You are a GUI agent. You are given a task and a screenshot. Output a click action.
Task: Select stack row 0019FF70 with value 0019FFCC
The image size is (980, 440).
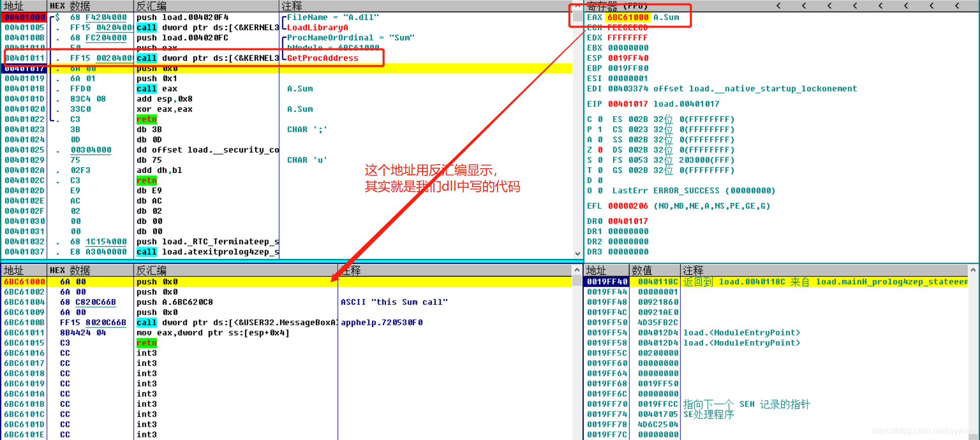[776, 404]
